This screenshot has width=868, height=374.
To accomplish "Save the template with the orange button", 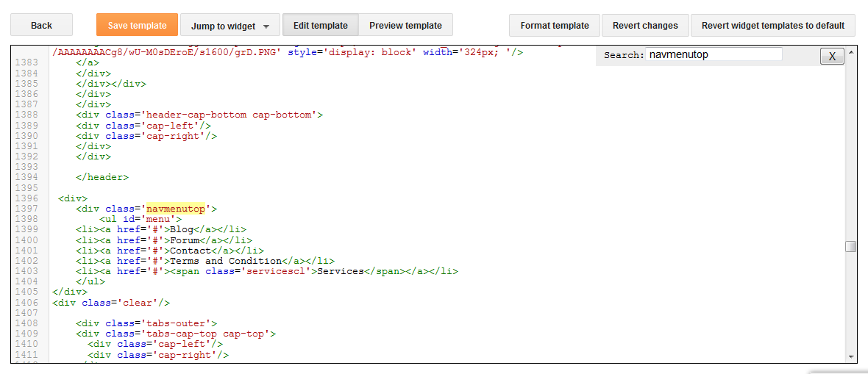I will click(x=138, y=26).
